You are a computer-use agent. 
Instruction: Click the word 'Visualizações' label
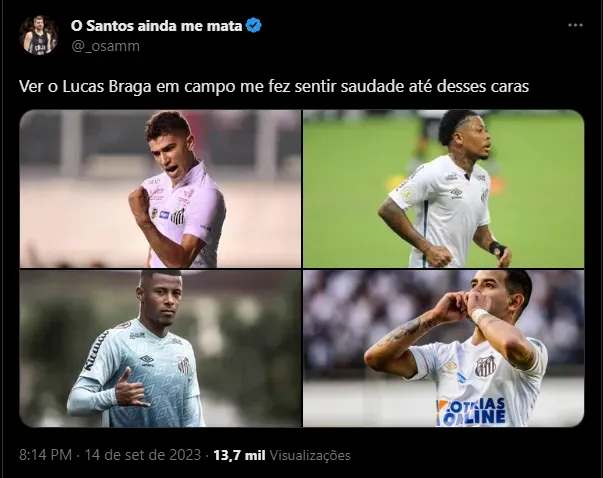pos(310,455)
